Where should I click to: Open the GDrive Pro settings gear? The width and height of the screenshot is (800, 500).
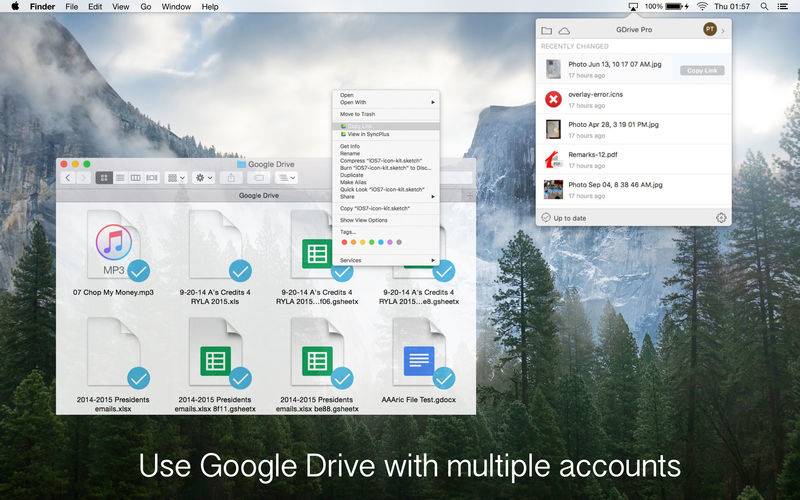point(721,218)
